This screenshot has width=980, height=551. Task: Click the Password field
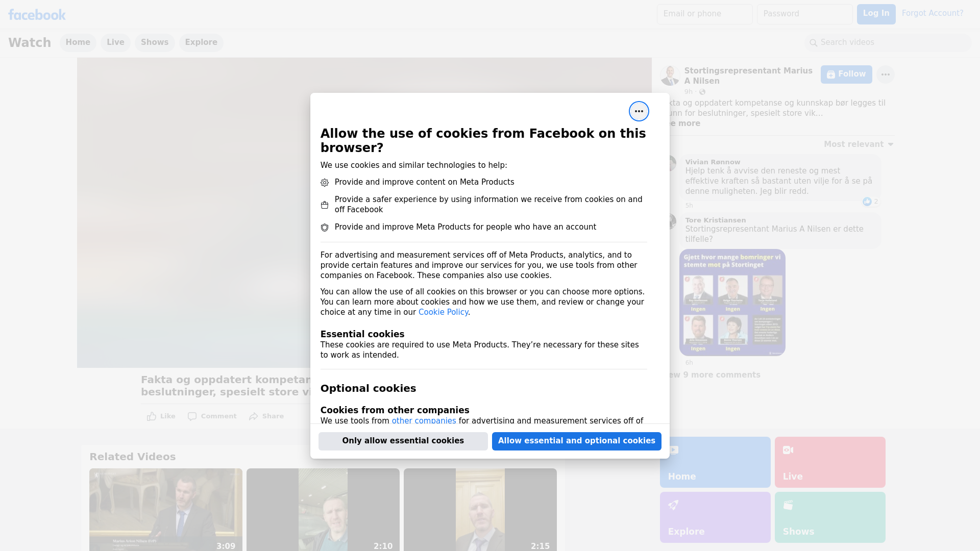[805, 14]
